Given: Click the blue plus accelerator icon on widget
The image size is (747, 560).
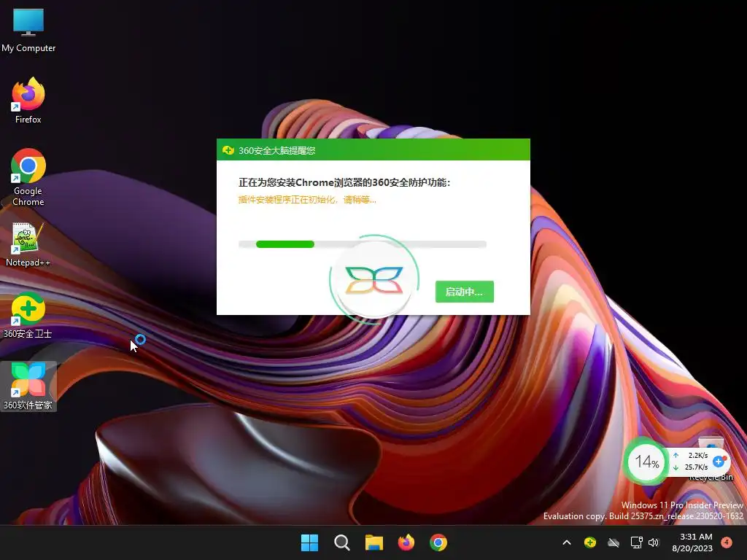Looking at the screenshot, I should (719, 461).
